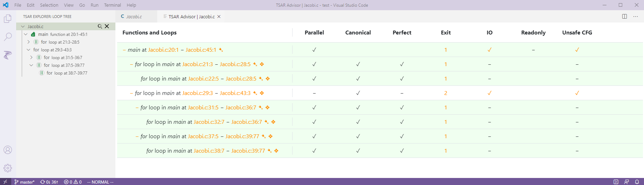Click arrow icon in Jacobi.c:37:5 loop row
Viewport: 644px width, 185px height.
(x=264, y=136)
